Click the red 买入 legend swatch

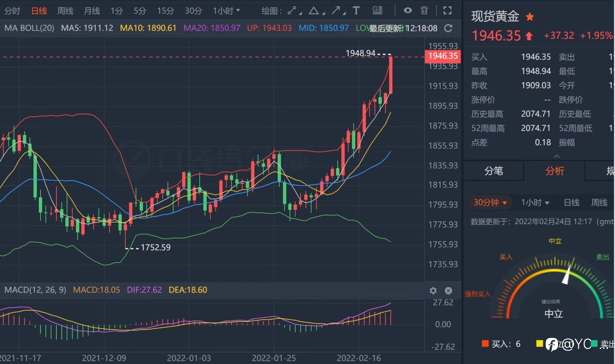click(485, 343)
